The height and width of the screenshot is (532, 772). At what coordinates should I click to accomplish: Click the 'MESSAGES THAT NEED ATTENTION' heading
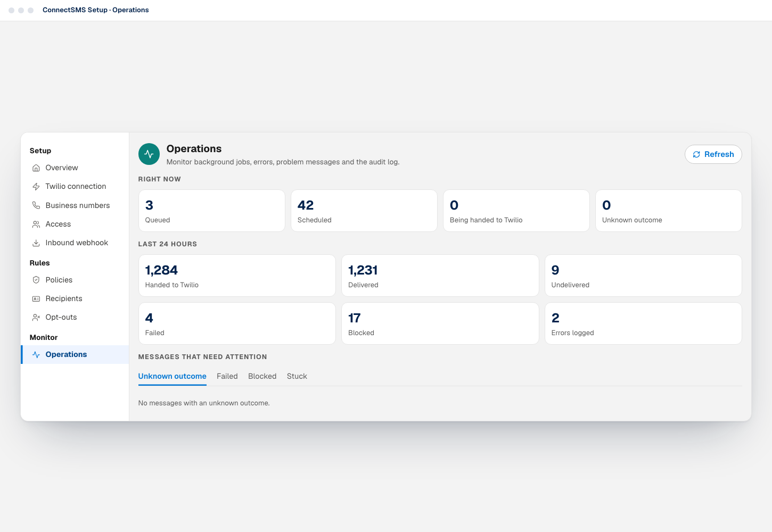click(203, 357)
